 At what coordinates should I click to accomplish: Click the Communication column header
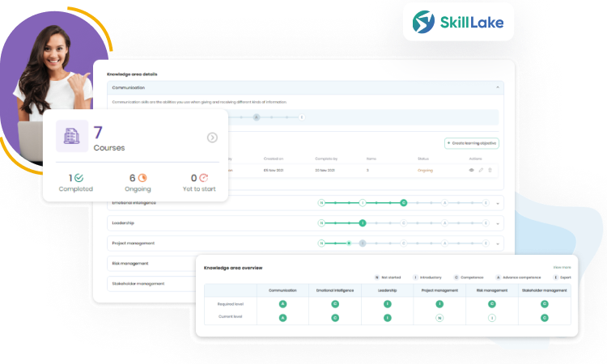(x=282, y=290)
